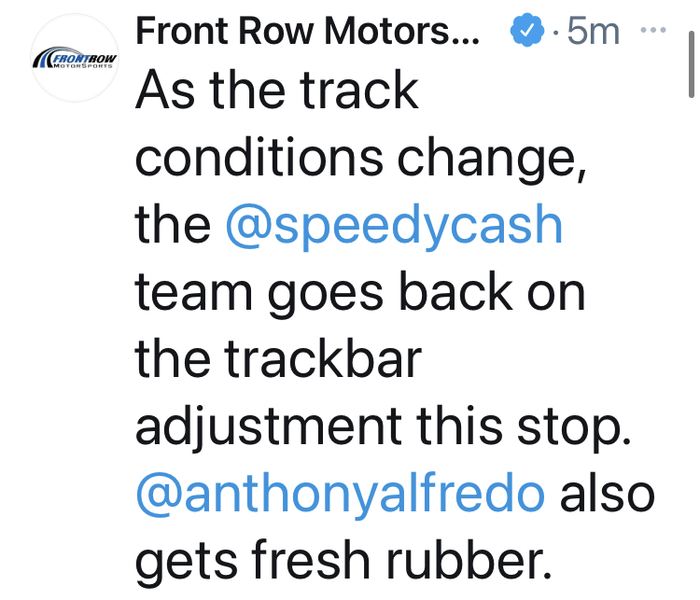Click the word "change," in the tweet

tap(494, 159)
